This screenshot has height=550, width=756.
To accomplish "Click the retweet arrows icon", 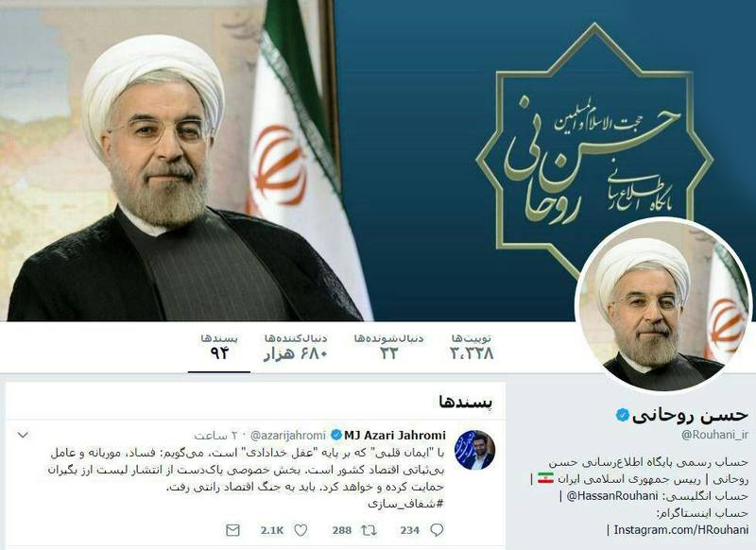I will point(369,530).
